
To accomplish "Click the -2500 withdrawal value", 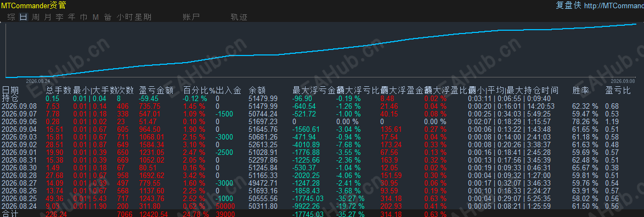I will click(224, 153).
